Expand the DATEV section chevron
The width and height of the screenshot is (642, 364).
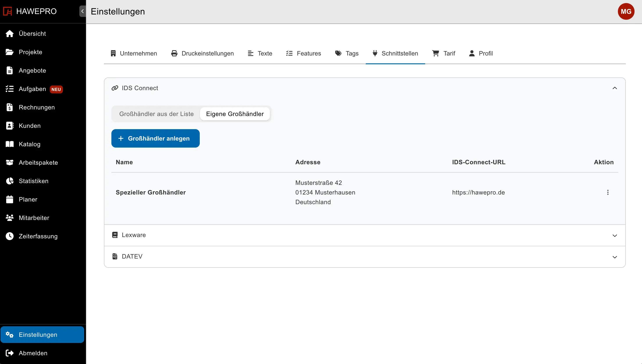tap(615, 257)
